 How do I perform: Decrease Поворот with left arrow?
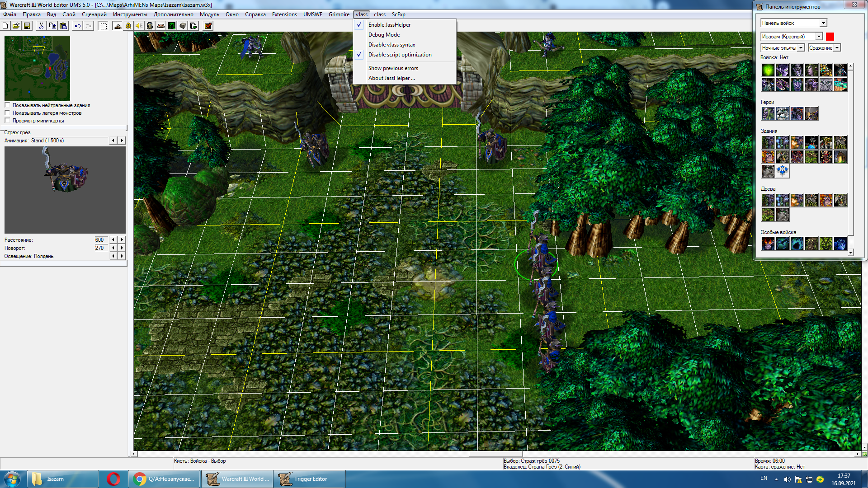[x=113, y=248]
